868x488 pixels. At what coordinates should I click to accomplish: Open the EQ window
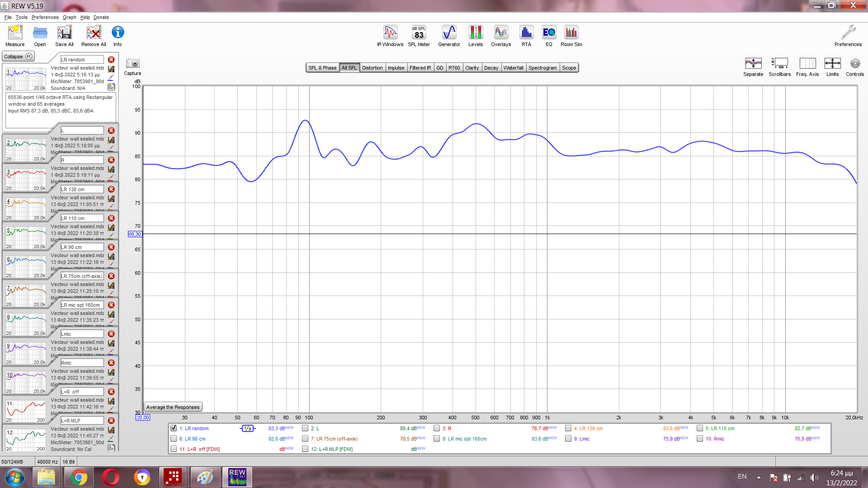tap(549, 36)
